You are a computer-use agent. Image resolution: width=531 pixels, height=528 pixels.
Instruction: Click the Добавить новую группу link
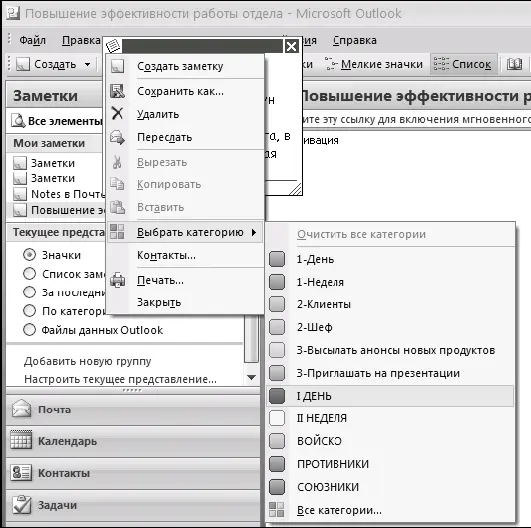tap(87, 361)
